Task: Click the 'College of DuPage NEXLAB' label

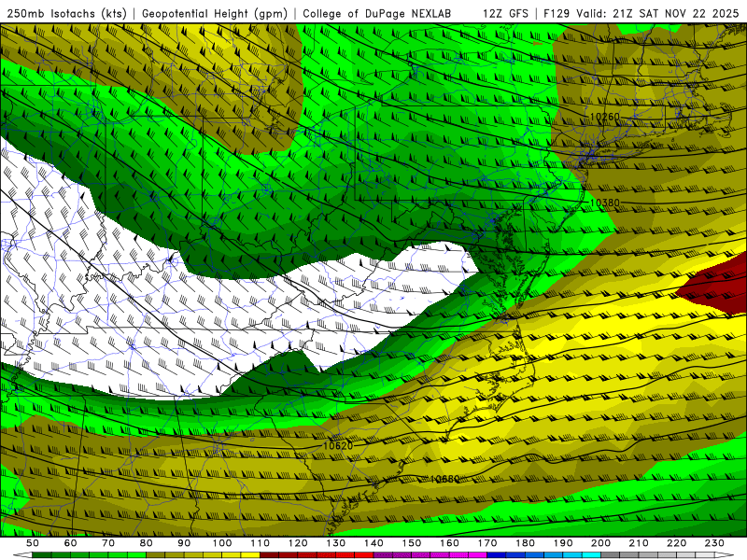Action: [376, 13]
